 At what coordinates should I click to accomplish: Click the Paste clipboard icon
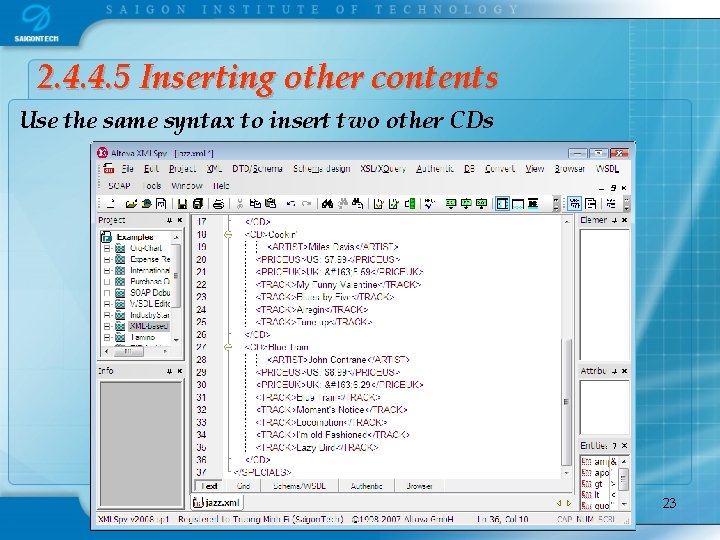[x=270, y=203]
